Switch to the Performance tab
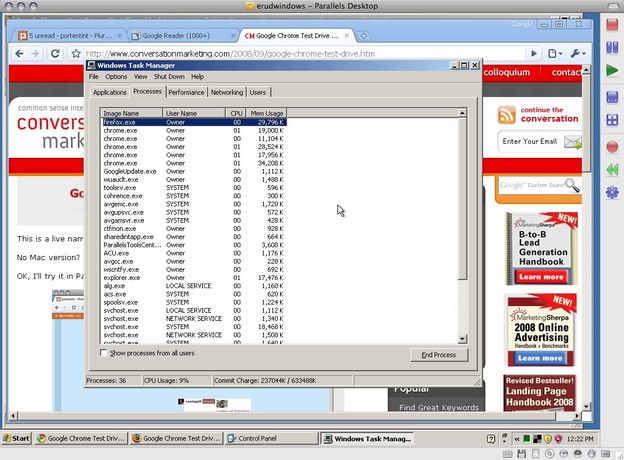 pyautogui.click(x=186, y=92)
